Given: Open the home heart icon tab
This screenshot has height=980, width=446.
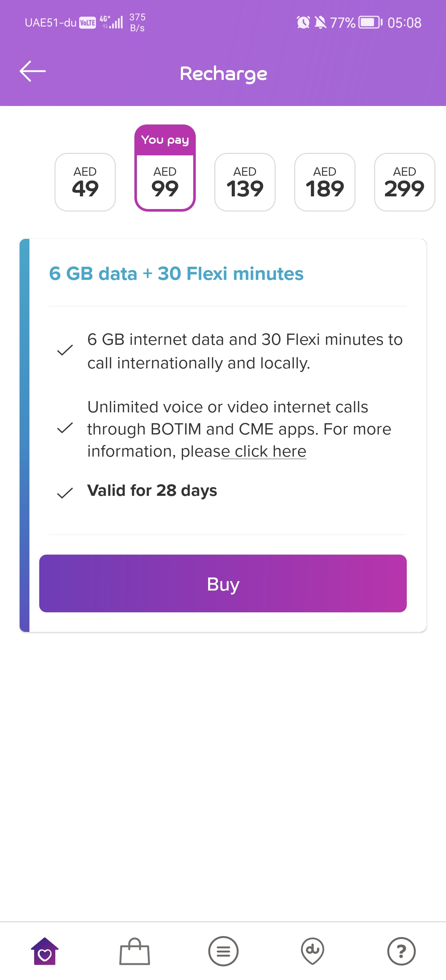Looking at the screenshot, I should pos(45,951).
